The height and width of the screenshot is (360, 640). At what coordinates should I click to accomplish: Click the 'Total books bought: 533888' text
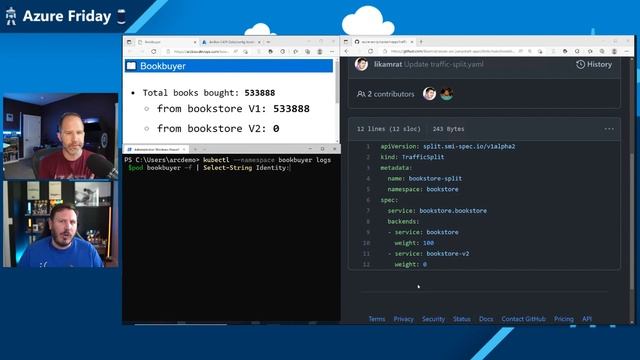(x=209, y=93)
